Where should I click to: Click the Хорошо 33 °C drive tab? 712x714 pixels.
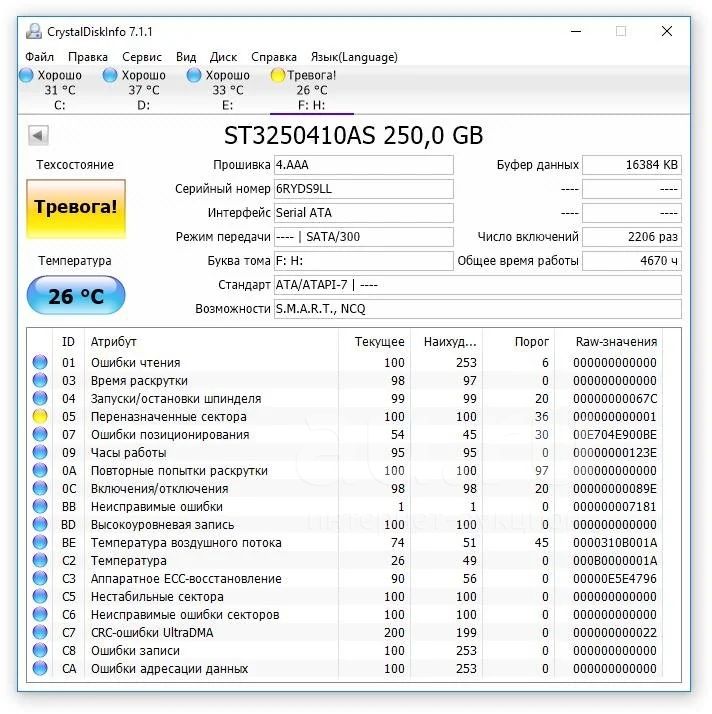(227, 90)
